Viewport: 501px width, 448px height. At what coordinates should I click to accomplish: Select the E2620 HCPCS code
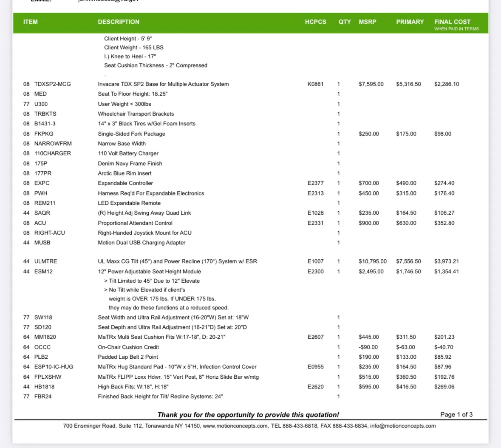(315, 387)
